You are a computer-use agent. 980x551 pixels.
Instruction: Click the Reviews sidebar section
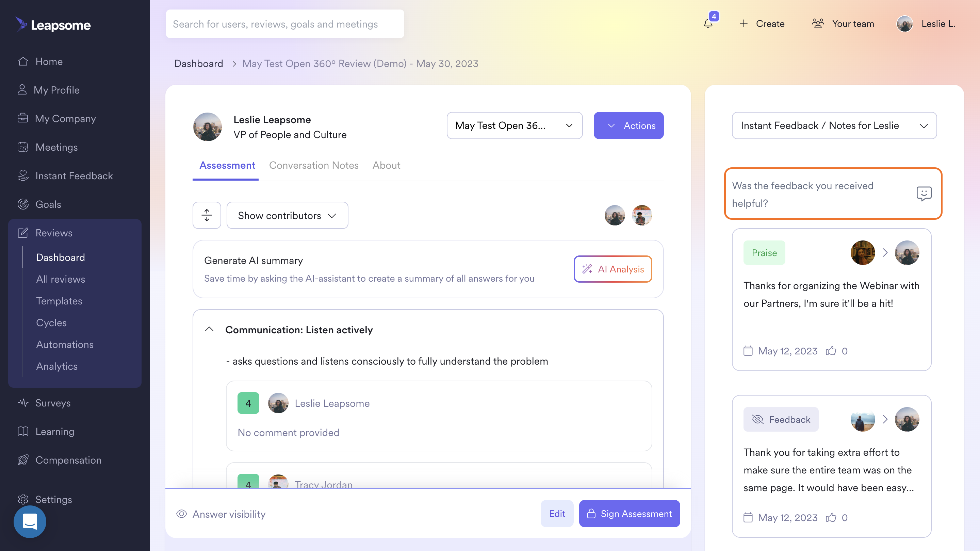45,232
